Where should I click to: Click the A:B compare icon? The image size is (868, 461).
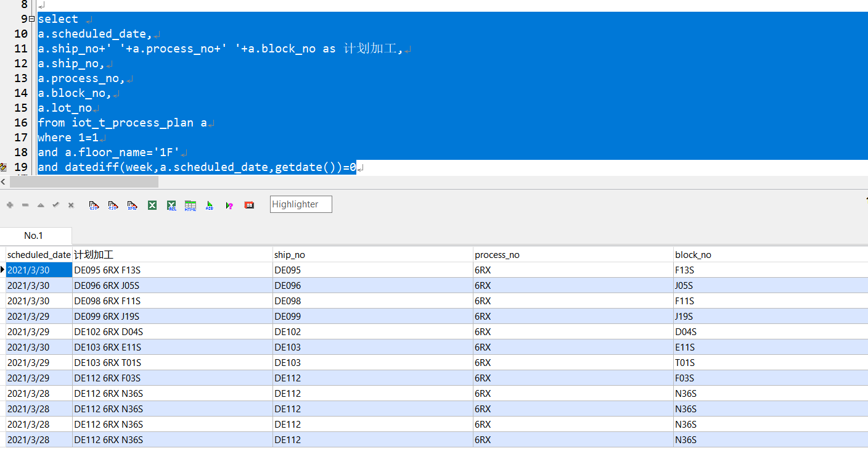(210, 206)
